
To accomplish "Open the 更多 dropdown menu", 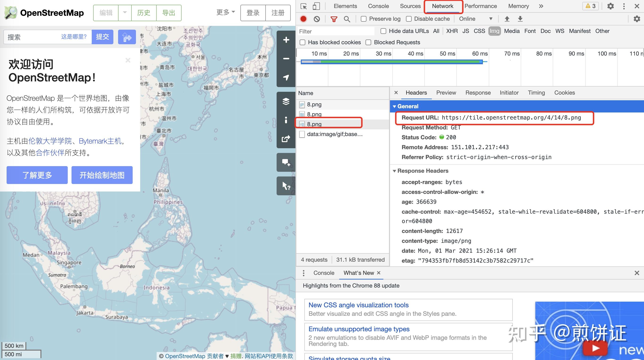I will pos(225,12).
